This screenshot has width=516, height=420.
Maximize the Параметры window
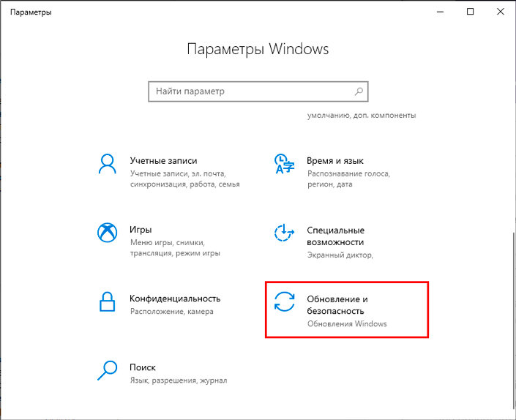pos(471,12)
